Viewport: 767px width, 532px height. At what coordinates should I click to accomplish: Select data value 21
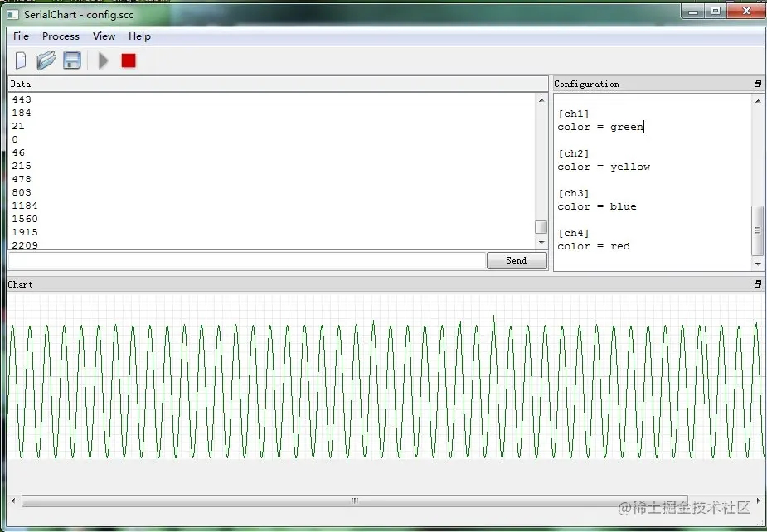click(x=18, y=126)
